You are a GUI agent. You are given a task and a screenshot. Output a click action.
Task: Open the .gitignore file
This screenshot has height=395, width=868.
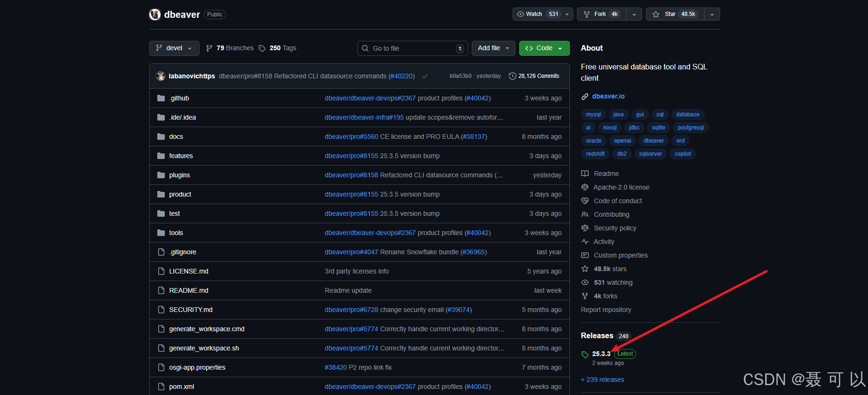(183, 252)
